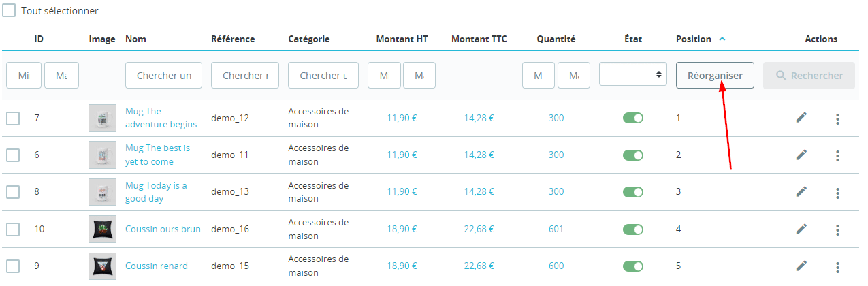Click the pencil icon for product ID 10

pos(801,229)
